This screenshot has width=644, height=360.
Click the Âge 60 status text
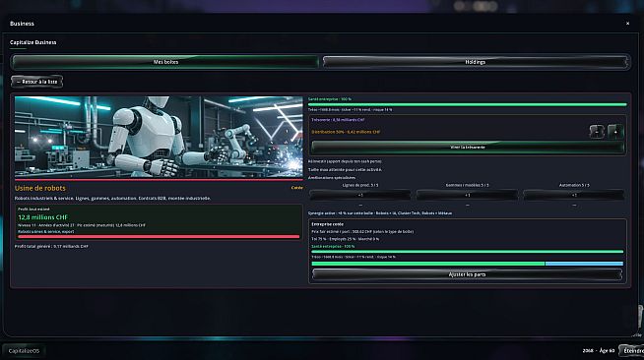point(607,350)
